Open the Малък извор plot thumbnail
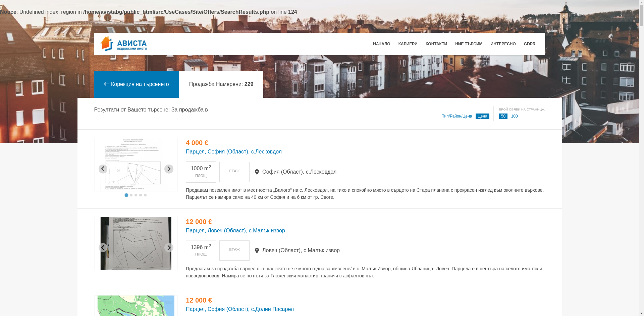644x316 pixels. 136,243
